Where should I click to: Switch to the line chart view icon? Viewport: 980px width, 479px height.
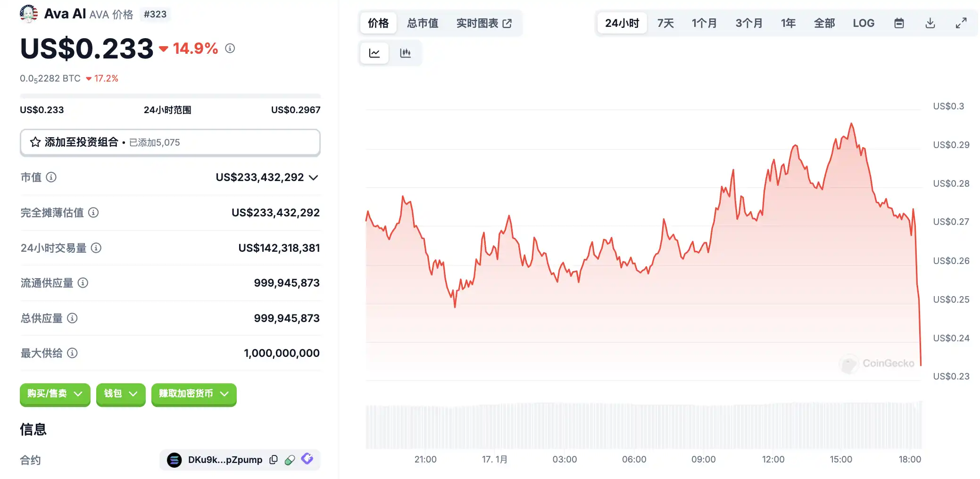coord(374,53)
